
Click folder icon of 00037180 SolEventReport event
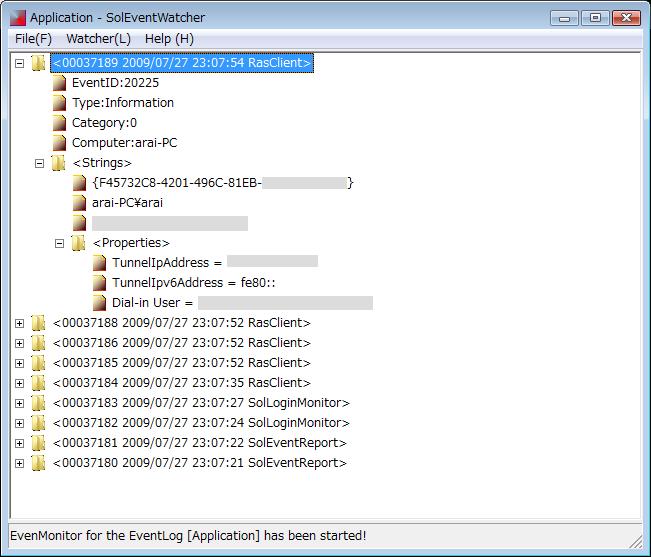pyautogui.click(x=38, y=463)
